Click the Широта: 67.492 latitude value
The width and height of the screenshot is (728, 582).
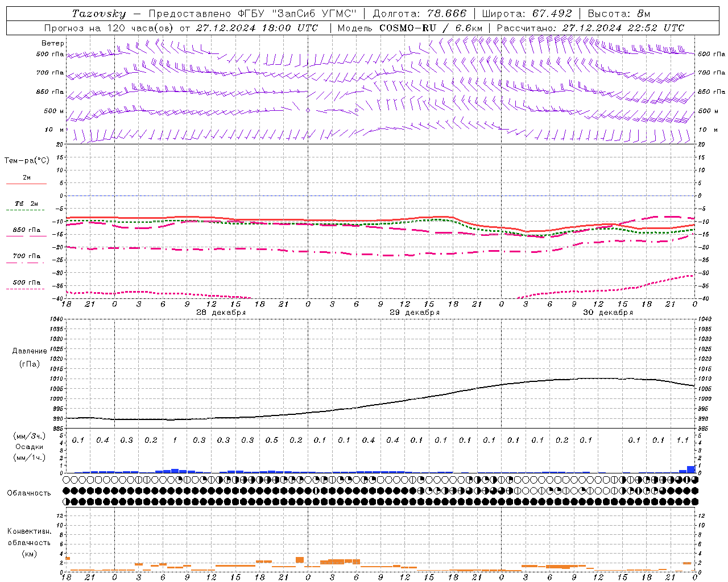[x=527, y=14]
